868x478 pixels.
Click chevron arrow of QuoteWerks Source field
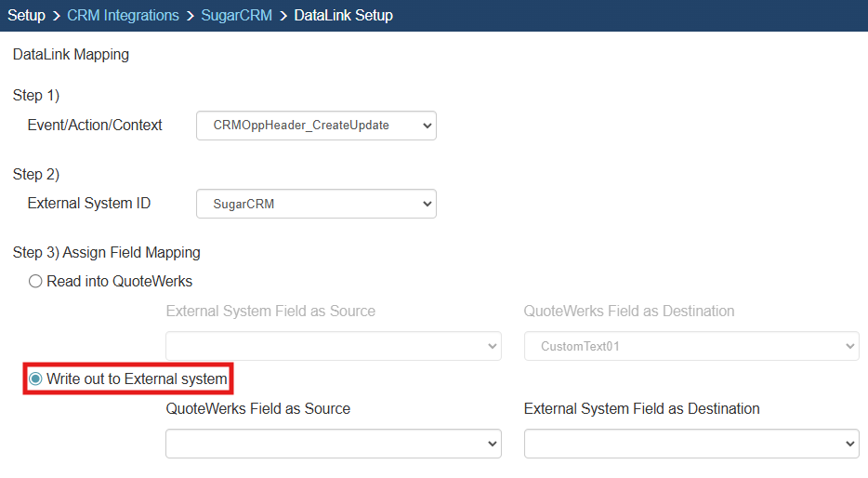click(492, 444)
